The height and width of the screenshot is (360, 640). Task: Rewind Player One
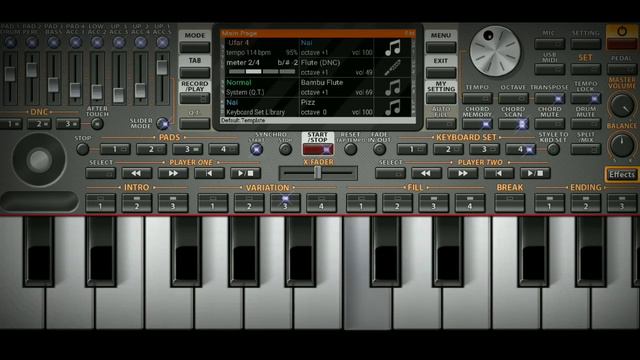click(136, 173)
